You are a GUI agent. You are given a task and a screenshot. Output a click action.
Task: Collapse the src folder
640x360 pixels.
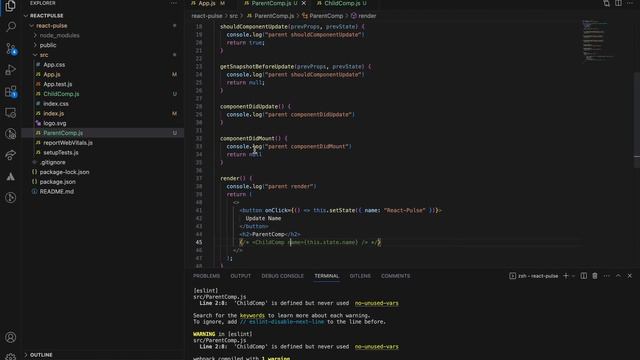coord(44,55)
